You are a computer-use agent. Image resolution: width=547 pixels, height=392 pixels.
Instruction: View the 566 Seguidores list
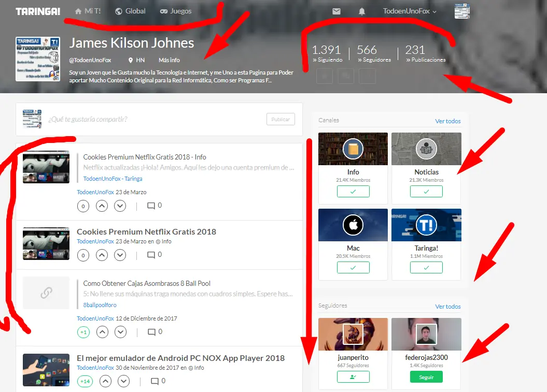pyautogui.click(x=374, y=53)
